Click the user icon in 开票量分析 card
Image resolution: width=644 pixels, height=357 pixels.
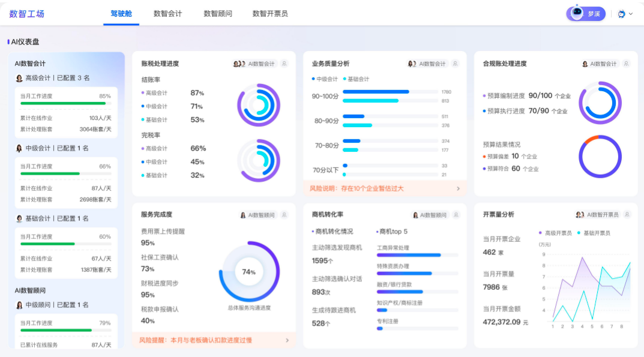tap(626, 215)
